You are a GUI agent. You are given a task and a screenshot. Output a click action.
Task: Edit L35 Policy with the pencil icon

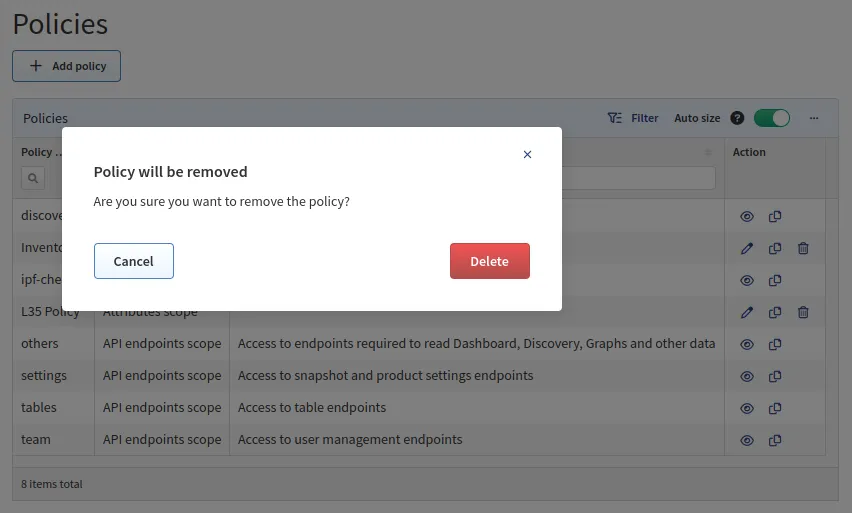[x=746, y=312]
